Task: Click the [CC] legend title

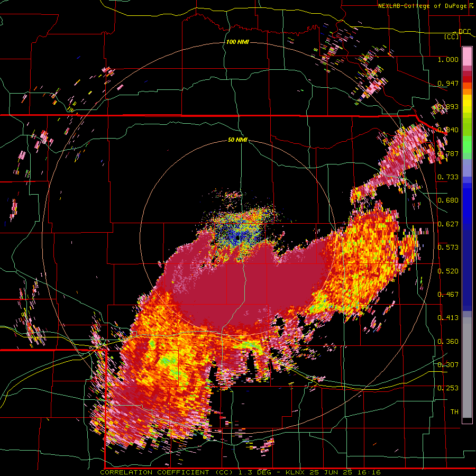Action: click(x=452, y=36)
